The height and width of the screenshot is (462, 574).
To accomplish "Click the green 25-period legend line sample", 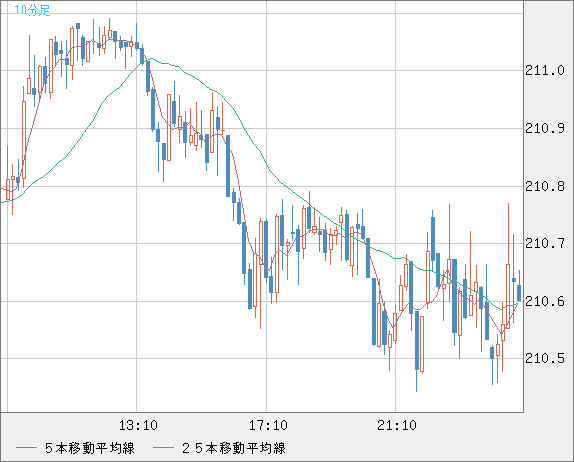I will pyautogui.click(x=163, y=448).
